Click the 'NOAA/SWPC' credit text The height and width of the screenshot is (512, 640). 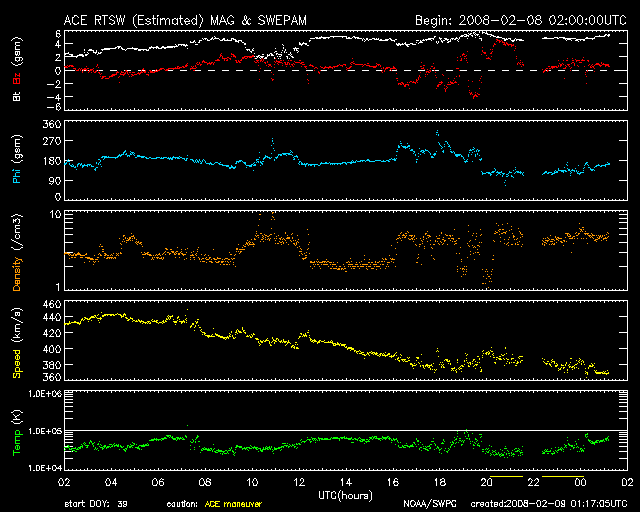pos(430,504)
